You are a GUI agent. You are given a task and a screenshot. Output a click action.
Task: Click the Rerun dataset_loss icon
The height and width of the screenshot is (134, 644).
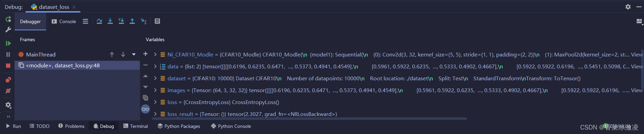tap(8, 19)
